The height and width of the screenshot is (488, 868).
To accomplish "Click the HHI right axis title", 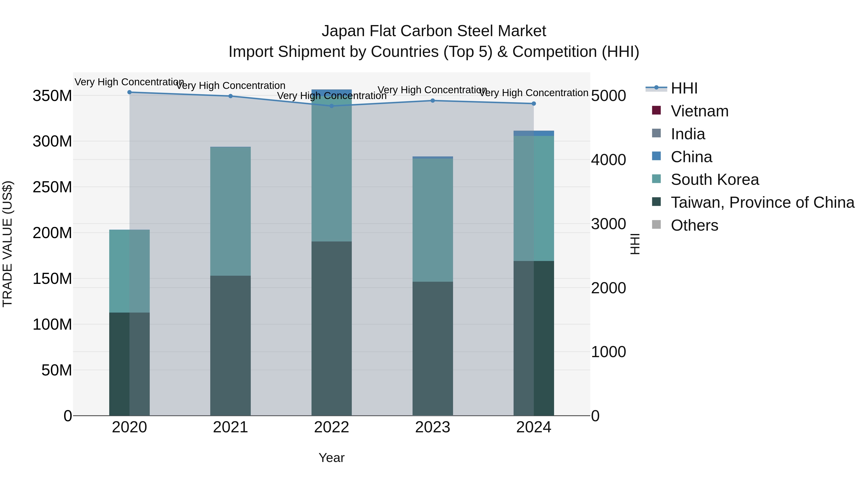I will coord(635,244).
